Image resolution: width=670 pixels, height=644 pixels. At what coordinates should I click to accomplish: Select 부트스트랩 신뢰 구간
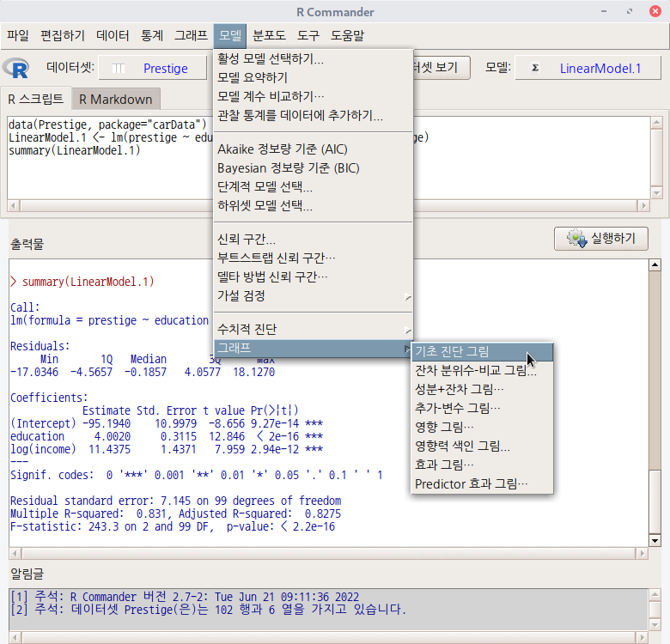point(314,258)
